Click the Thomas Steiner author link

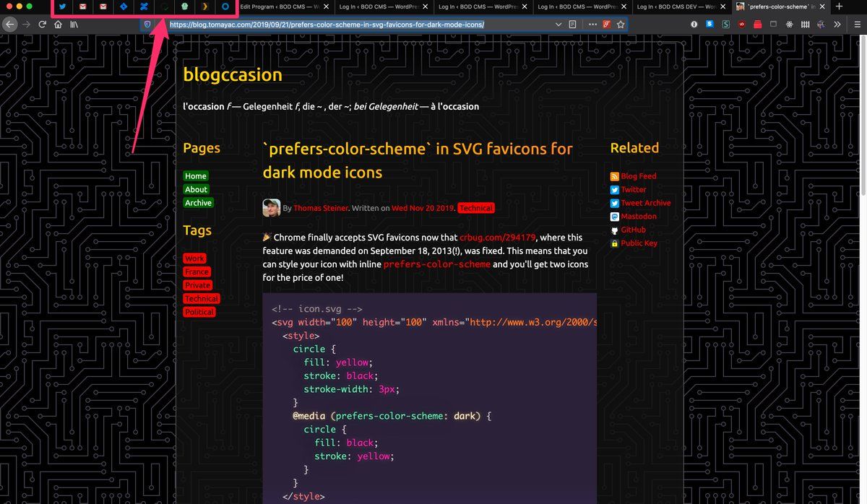click(x=321, y=208)
